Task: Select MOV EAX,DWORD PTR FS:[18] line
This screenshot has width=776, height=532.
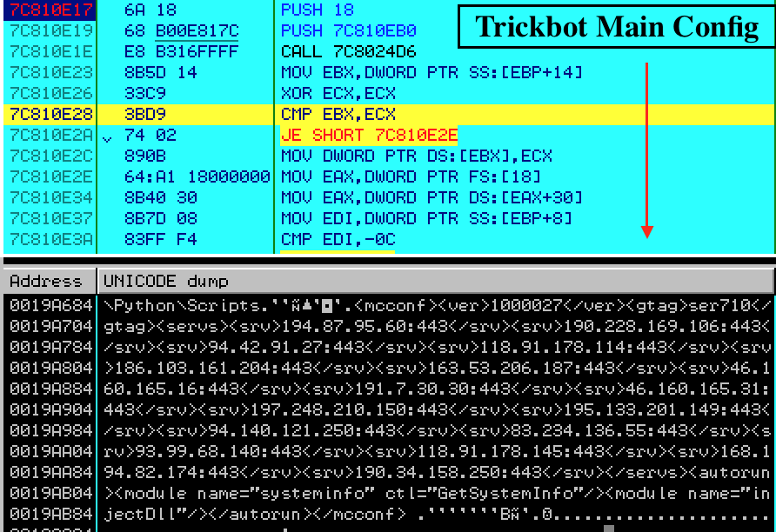Action: click(x=411, y=176)
